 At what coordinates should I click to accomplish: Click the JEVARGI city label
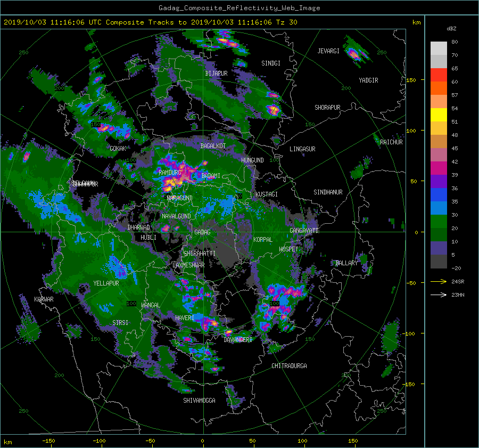click(x=328, y=51)
